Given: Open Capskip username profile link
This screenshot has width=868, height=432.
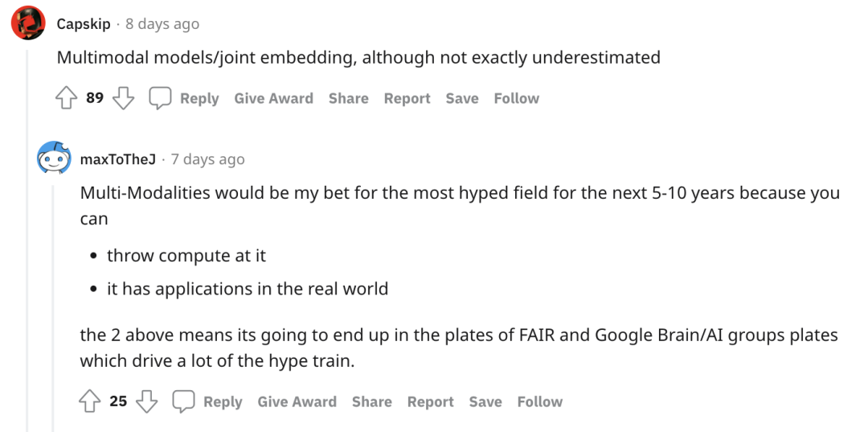Looking at the screenshot, I should (84, 23).
